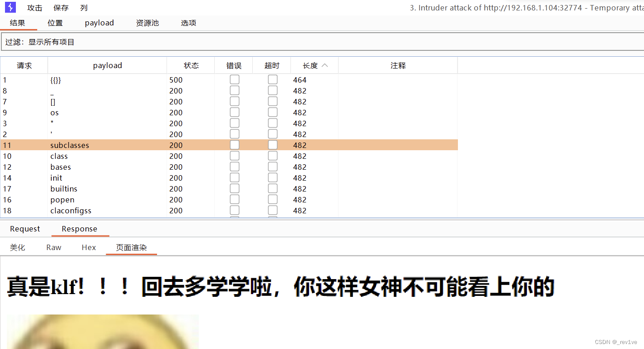Sort by the 状态 column header
Viewport: 644px width, 349px height.
point(191,65)
